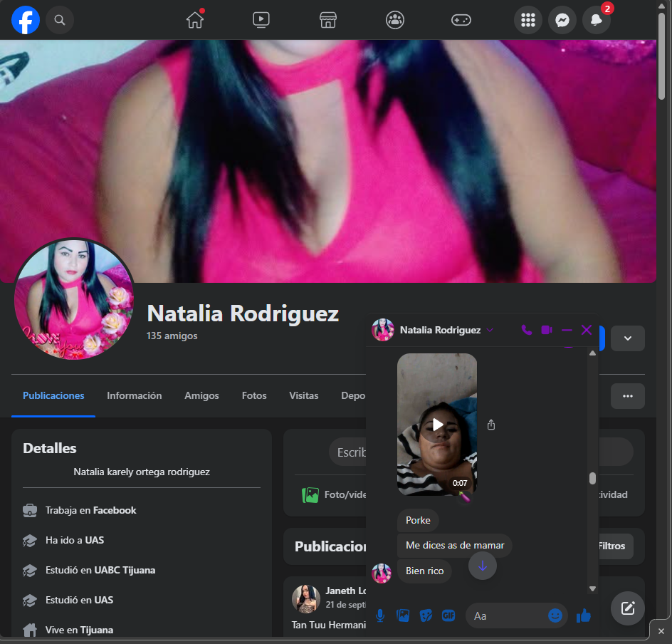Open the sticker picker in the chat
Screen dimensions: 672x644
pyautogui.click(x=426, y=616)
